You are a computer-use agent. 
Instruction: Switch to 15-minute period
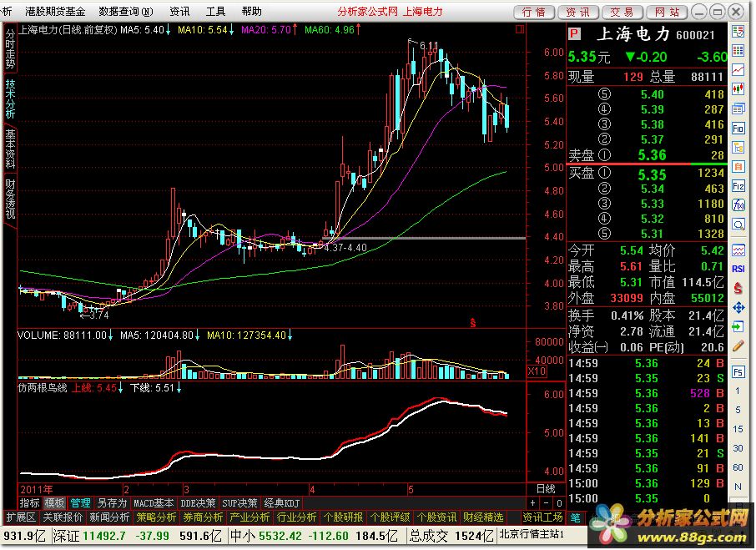(x=738, y=429)
